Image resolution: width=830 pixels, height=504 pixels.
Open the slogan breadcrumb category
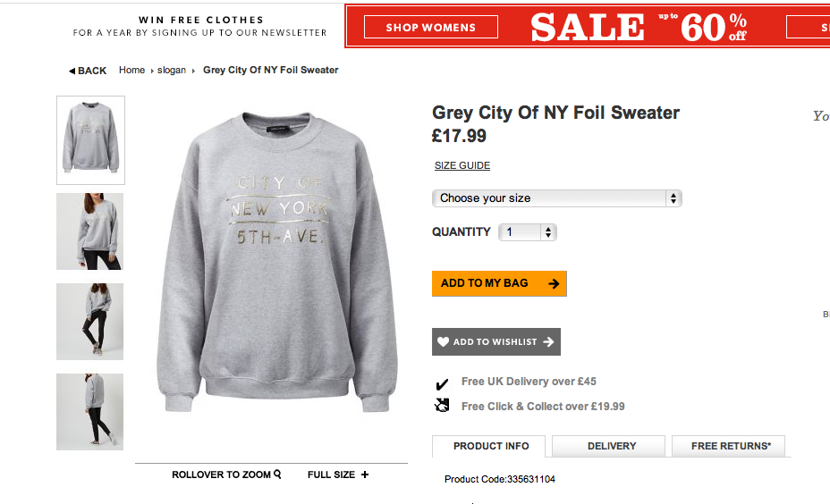pos(172,70)
